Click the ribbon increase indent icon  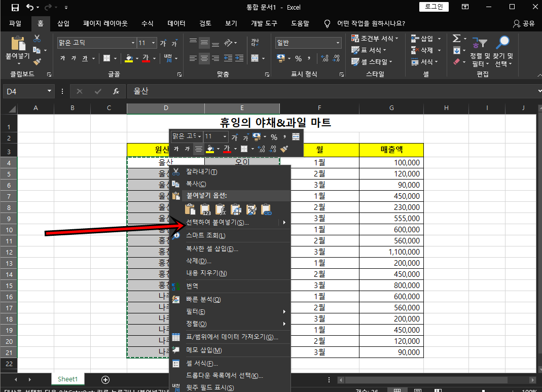[239, 58]
